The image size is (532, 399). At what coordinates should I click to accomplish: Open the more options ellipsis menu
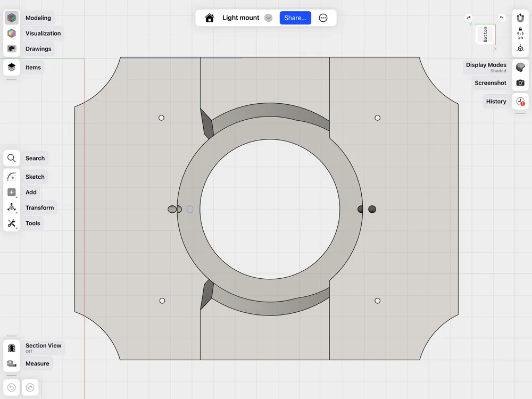point(323,18)
